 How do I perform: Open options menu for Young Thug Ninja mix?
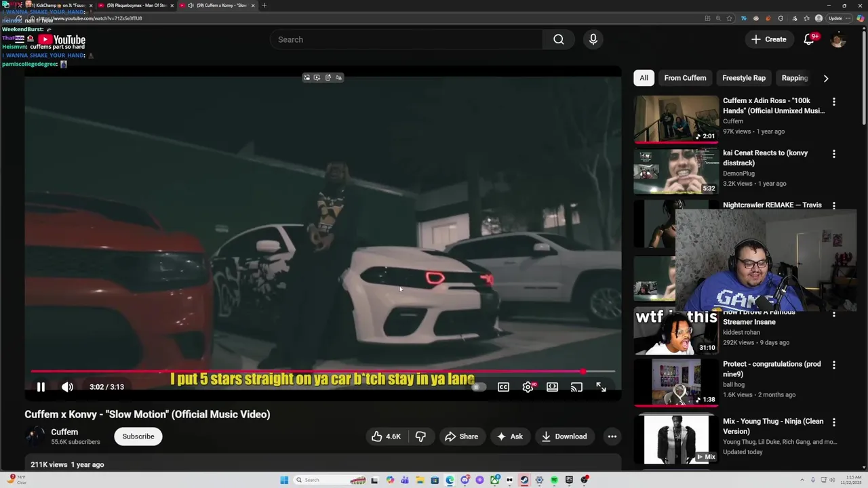click(x=834, y=422)
